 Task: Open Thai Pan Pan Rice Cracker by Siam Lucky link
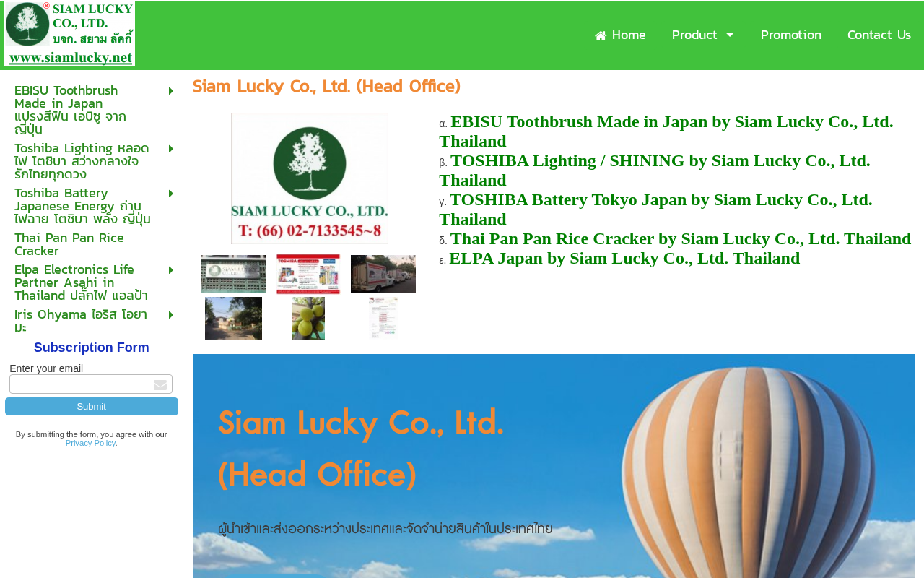681,238
